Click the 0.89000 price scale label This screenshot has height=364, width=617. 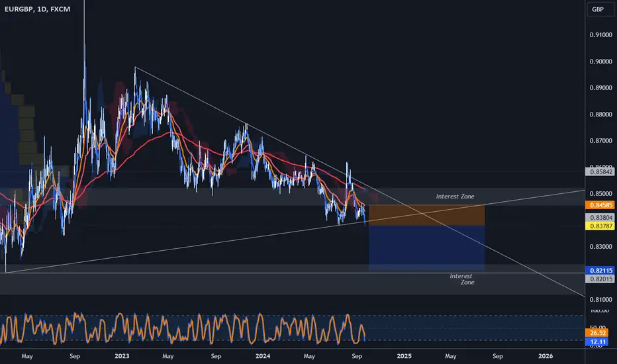point(600,88)
